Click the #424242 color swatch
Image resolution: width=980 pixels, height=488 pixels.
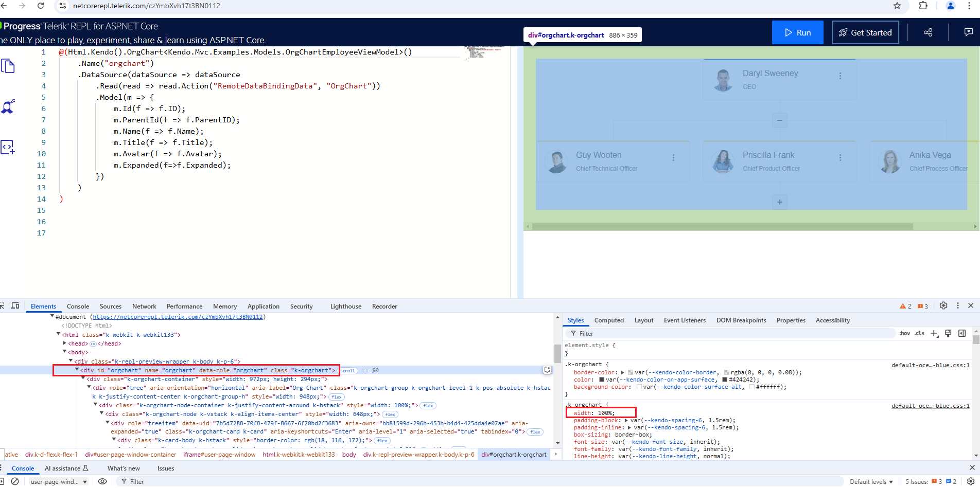(725, 379)
